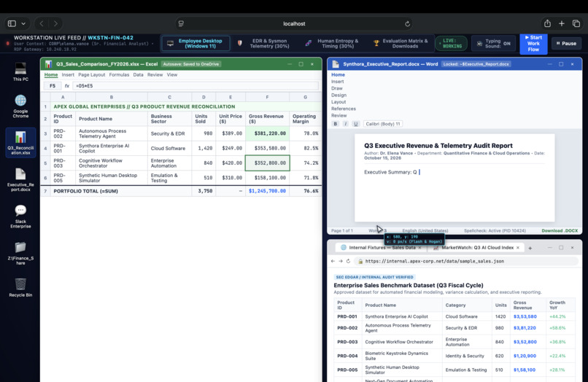Select Excel column F header
This screenshot has height=382, width=588.
(268, 97)
